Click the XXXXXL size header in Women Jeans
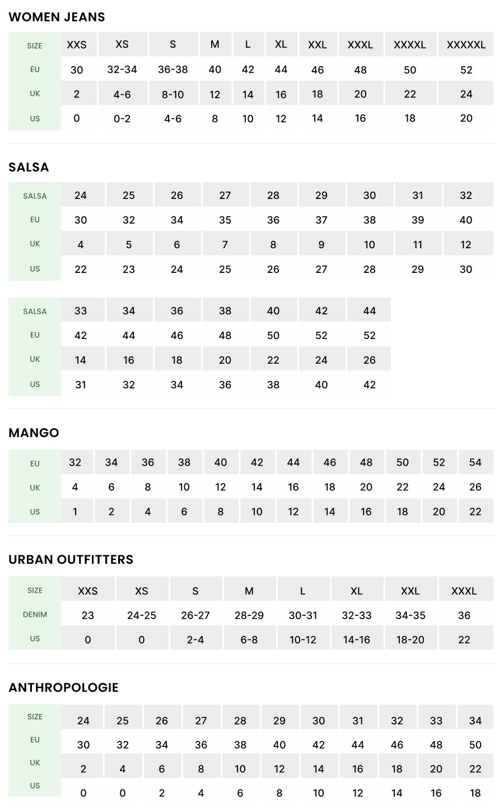This screenshot has height=812, width=504. point(466,45)
